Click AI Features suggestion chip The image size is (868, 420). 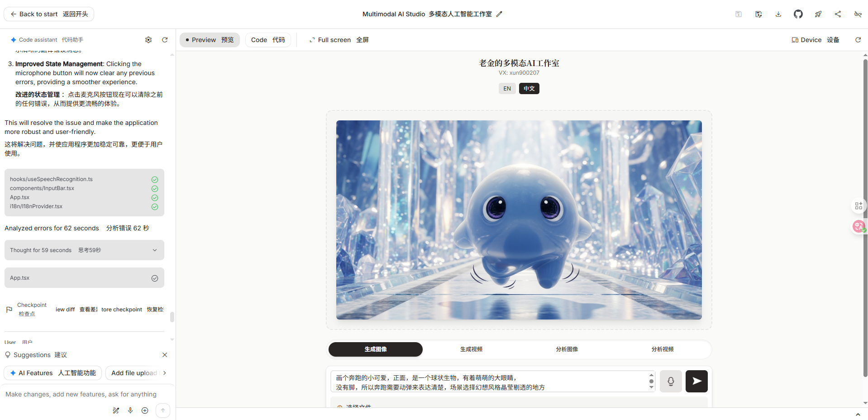click(x=53, y=373)
